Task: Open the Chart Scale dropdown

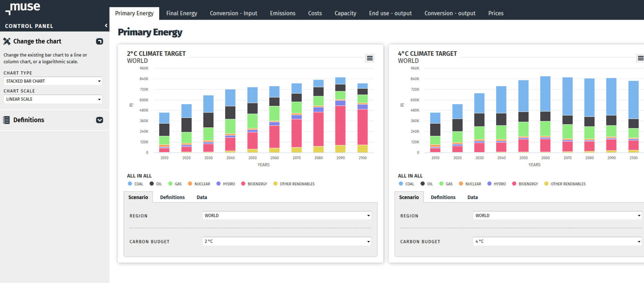Action: 53,99
